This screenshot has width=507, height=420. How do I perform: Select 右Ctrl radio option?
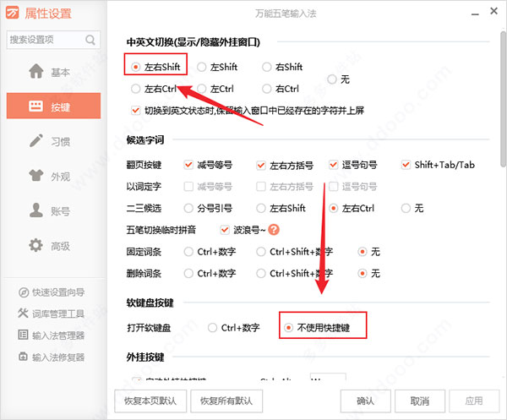tap(267, 89)
